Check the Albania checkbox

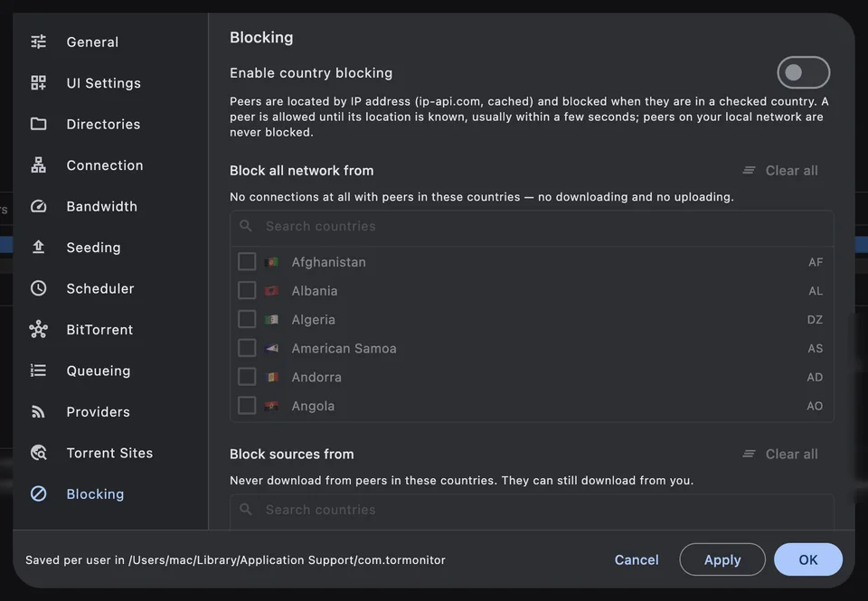point(247,290)
